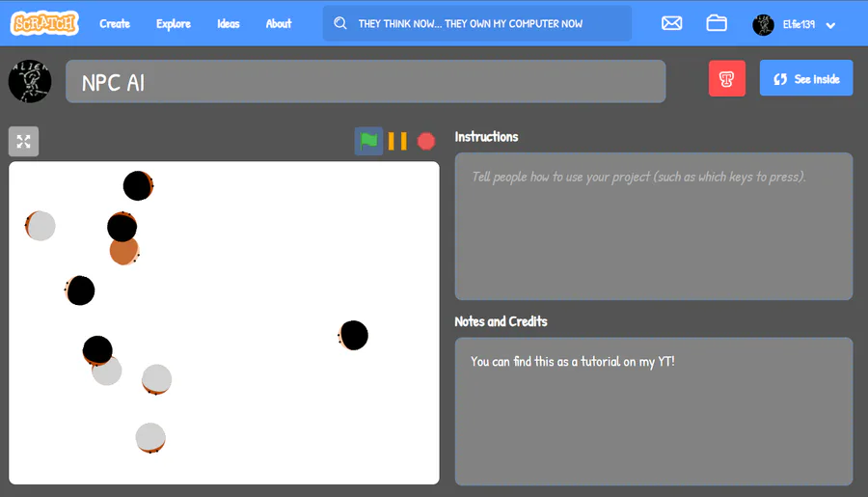Click the Elfie139 username
The height and width of the screenshot is (497, 868).
click(x=799, y=24)
